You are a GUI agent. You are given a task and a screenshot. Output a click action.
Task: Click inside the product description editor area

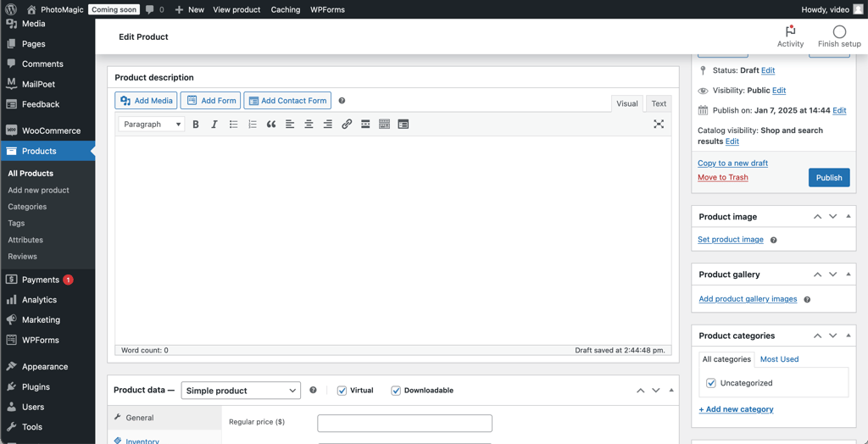point(393,241)
